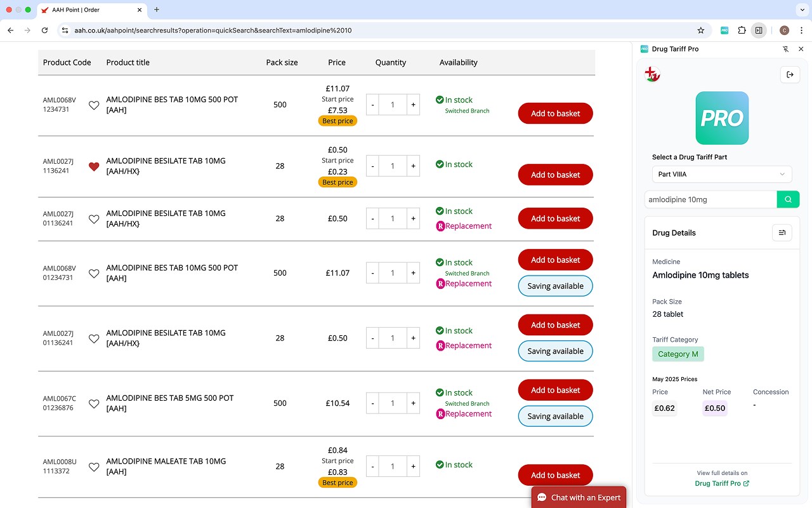View Saving available for AMLODIPINE BESILATE TAB 10MG
This screenshot has height=508, width=812.
(556, 351)
